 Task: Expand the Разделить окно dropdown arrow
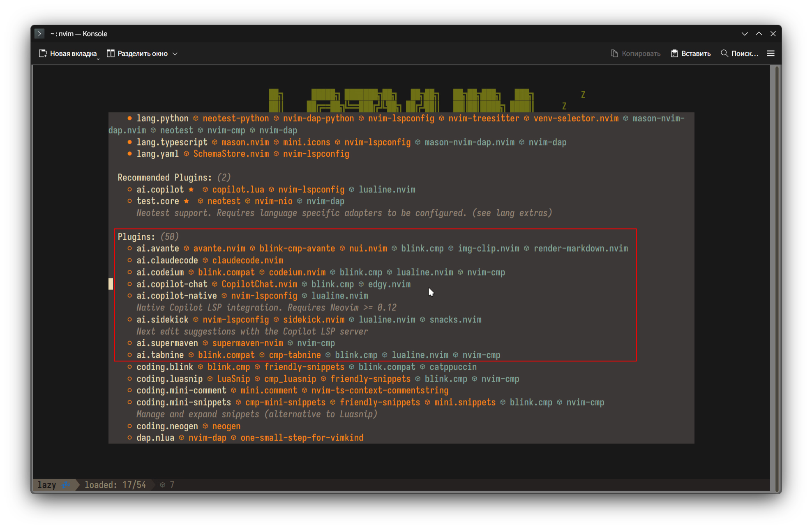(175, 54)
